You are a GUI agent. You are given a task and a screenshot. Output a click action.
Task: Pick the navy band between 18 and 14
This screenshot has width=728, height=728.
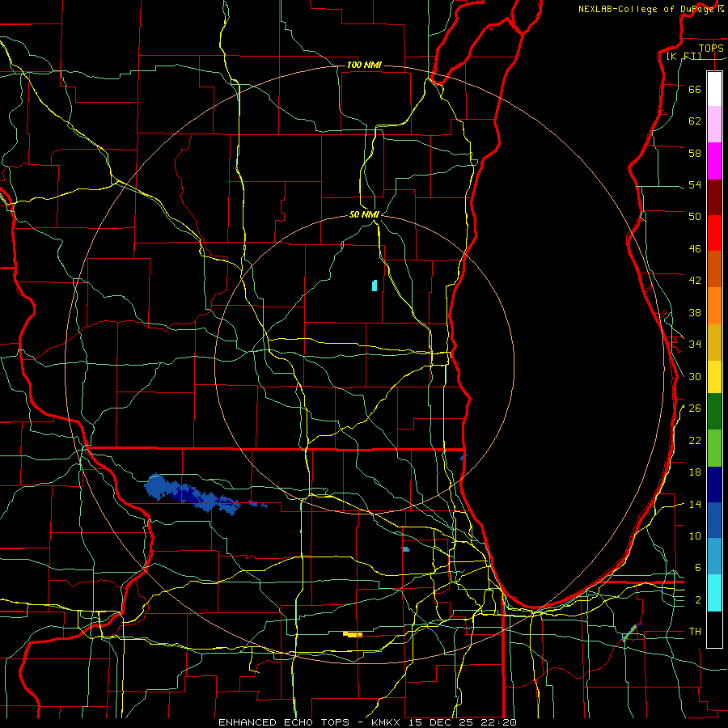click(x=714, y=485)
